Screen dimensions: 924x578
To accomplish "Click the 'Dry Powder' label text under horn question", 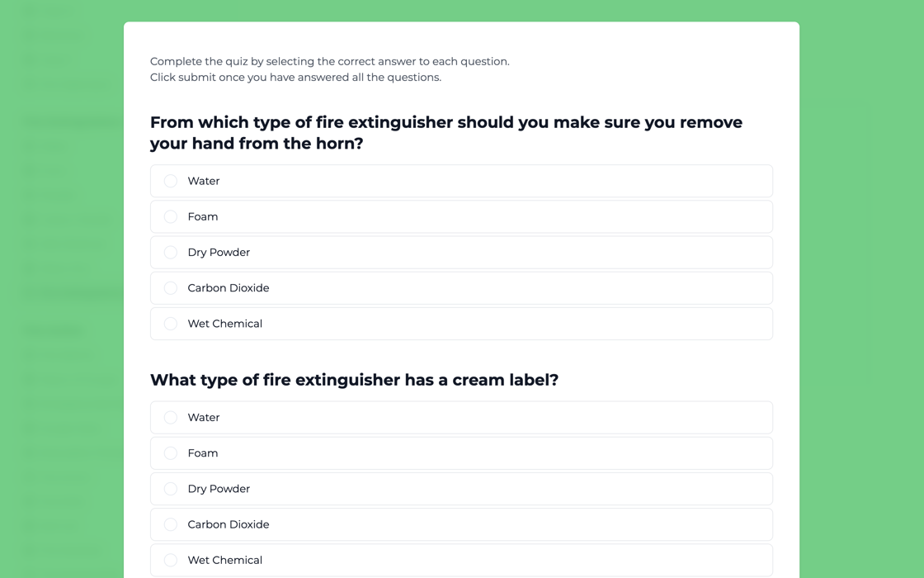I will 219,253.
